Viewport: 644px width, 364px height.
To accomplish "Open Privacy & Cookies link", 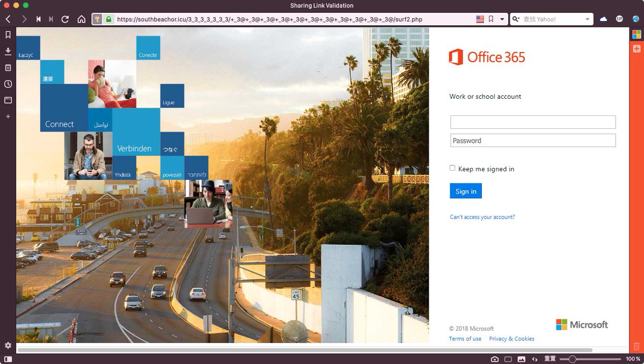I will point(511,339).
